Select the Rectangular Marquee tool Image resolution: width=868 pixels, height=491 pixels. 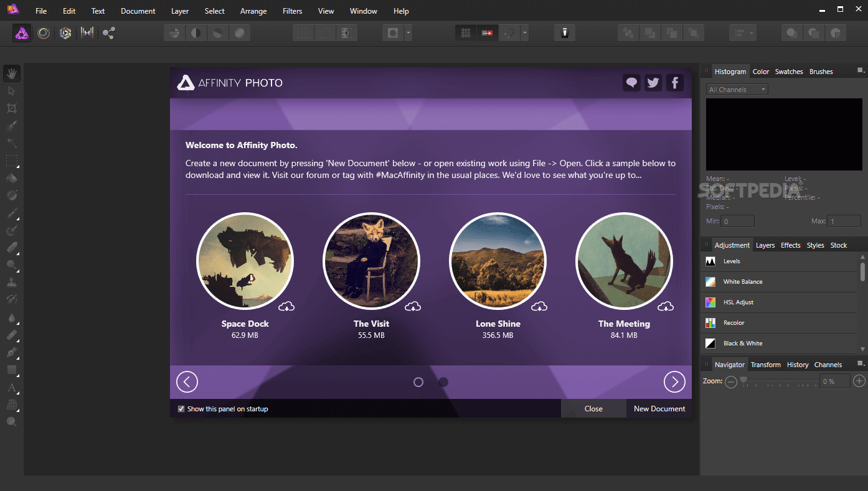pos(12,161)
